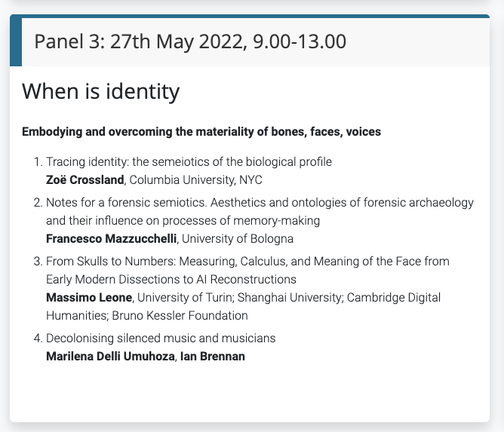Open "Decolonising silenced music and musicians" talk
Viewport: 504px width, 432px height.
pyautogui.click(x=161, y=339)
